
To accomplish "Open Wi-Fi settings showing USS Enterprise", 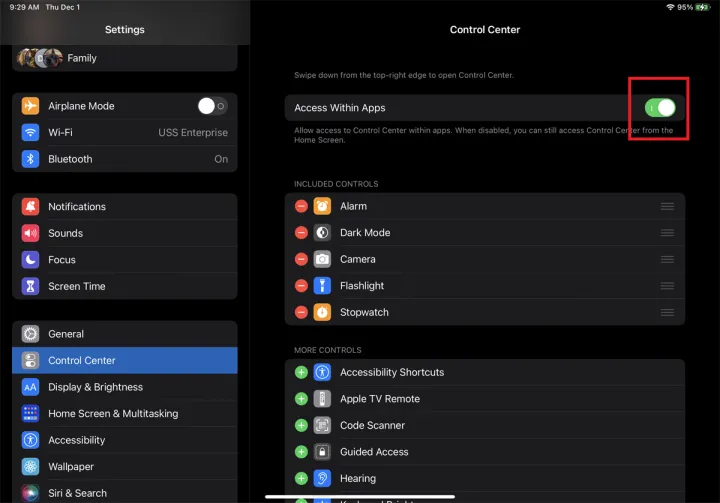I will click(125, 132).
